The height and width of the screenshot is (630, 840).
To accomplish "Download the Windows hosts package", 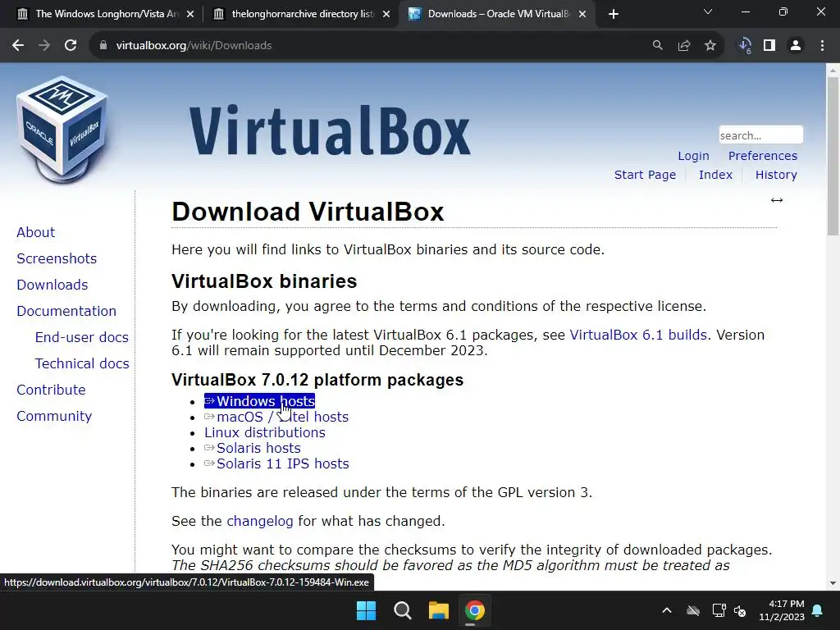I will (x=260, y=401).
